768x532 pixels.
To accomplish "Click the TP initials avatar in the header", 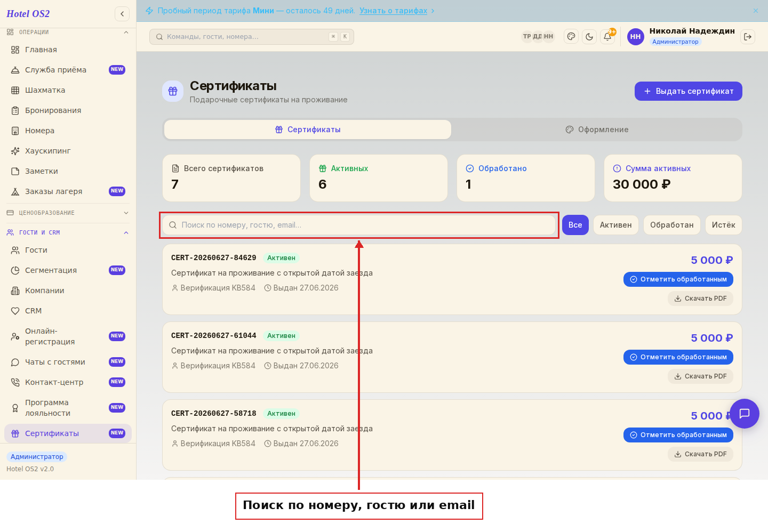I will (527, 37).
